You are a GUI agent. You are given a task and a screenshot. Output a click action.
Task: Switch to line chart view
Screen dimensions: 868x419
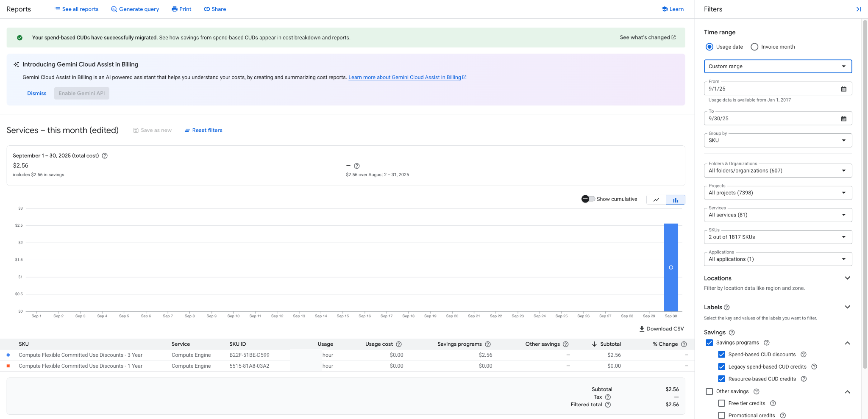click(x=656, y=199)
